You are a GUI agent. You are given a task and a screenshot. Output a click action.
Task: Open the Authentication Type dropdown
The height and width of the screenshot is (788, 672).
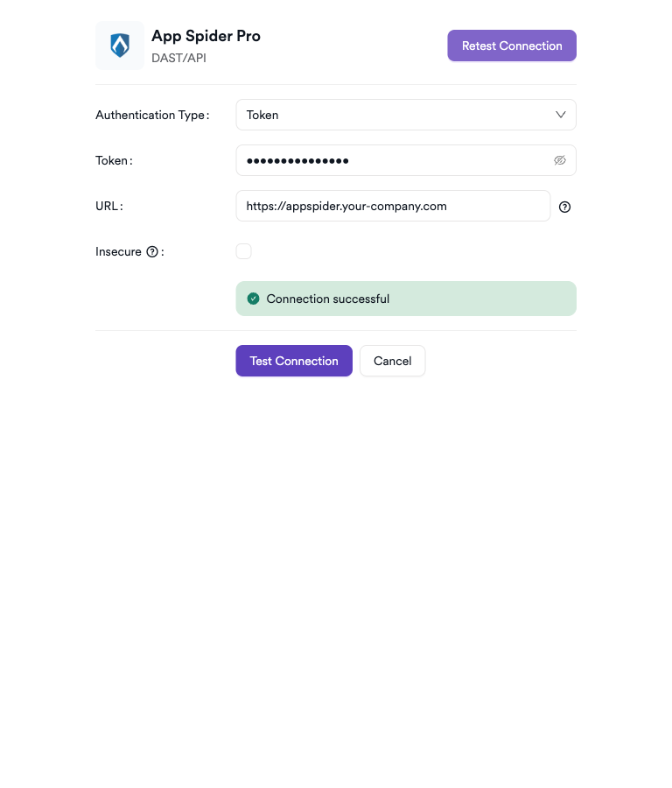405,115
